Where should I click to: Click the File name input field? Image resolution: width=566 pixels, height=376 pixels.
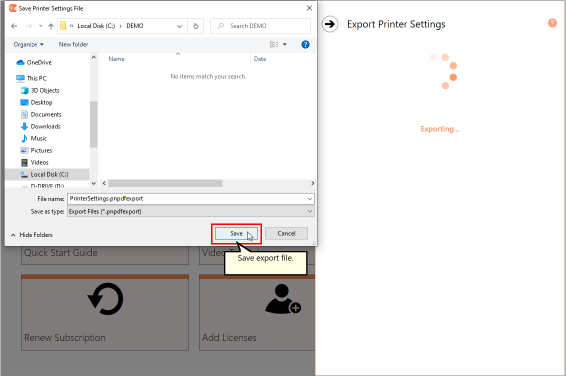tap(187, 198)
